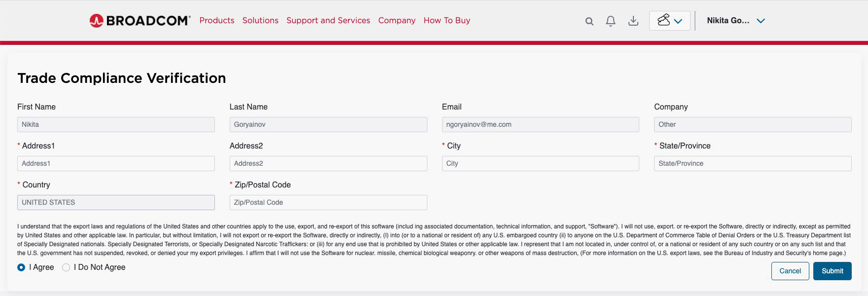Viewport: 868px width, 296px height.
Task: Select the I Agree radio button
Action: (21, 267)
